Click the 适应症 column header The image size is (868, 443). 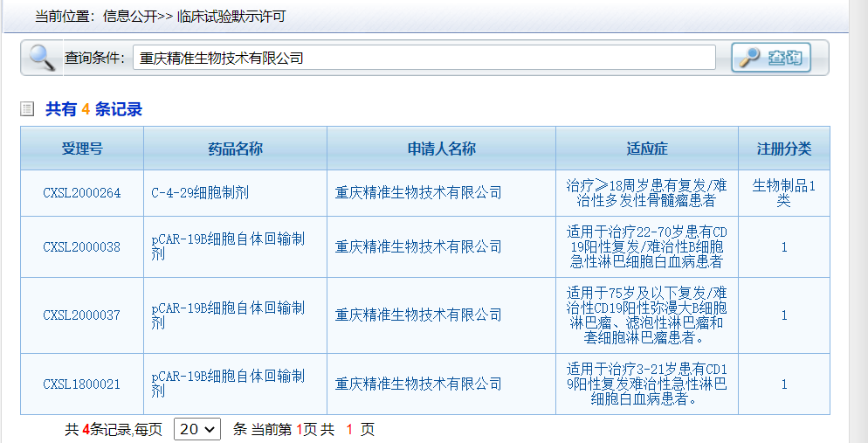pos(646,149)
